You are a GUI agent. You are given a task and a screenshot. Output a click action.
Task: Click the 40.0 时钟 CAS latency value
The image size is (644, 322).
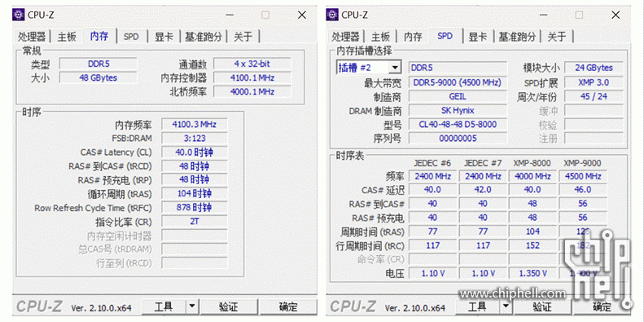[x=195, y=152]
